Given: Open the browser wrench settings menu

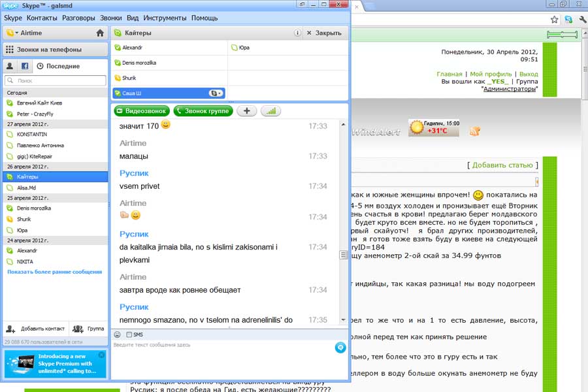Looking at the screenshot, I should click(x=583, y=20).
